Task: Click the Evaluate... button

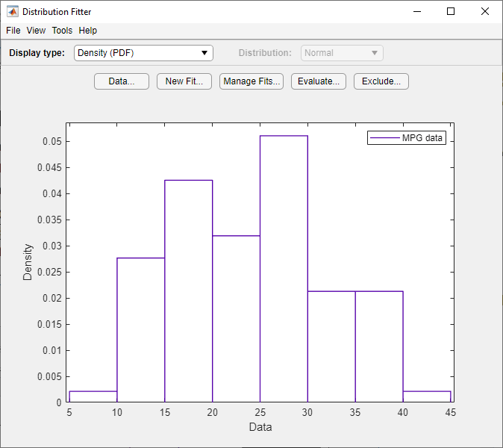Action: click(x=319, y=81)
